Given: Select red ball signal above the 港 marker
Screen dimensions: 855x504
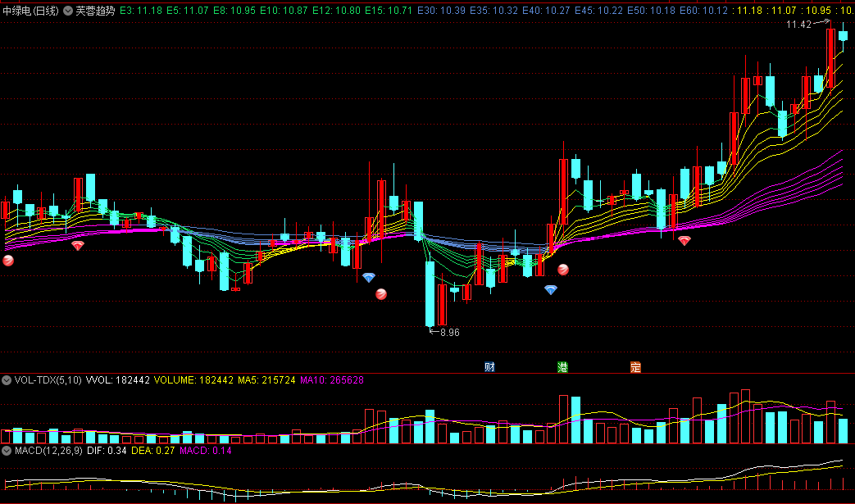Looking at the screenshot, I should pyautogui.click(x=563, y=269).
